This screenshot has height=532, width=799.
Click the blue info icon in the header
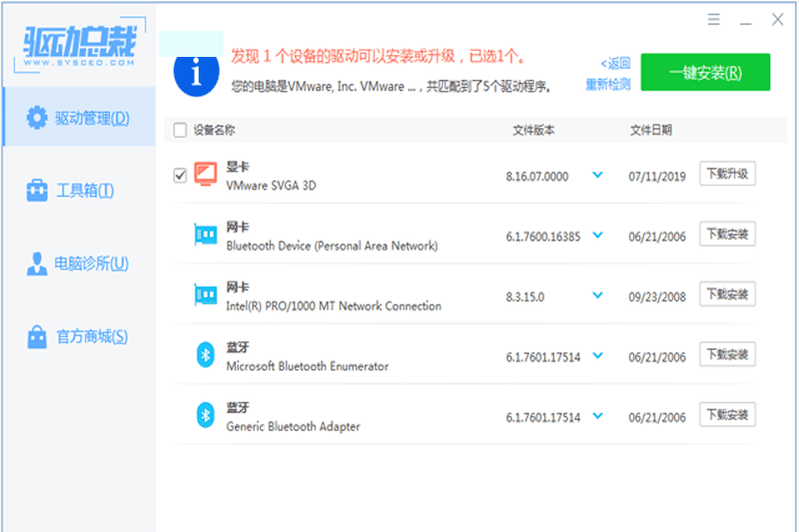click(197, 71)
